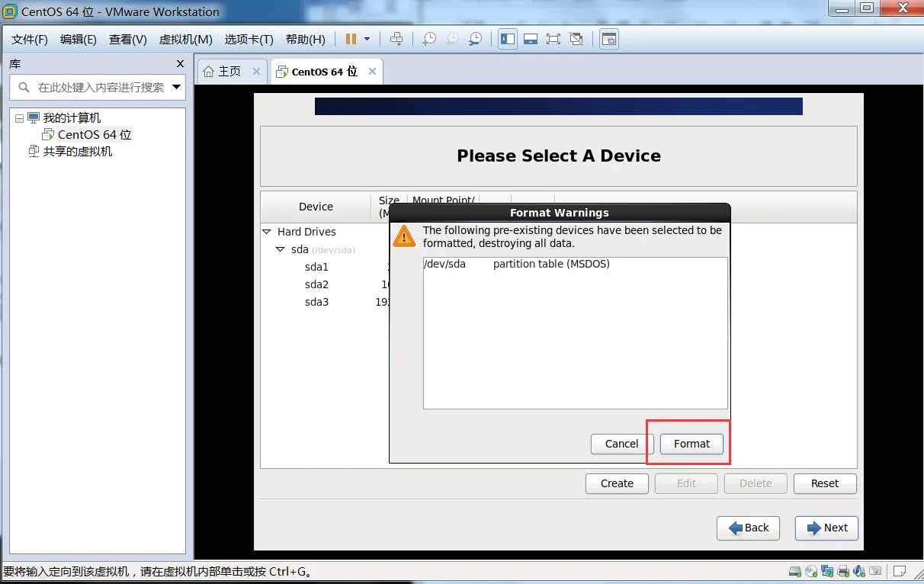Screen dimensions: 924x584
Task: Click Cancel in Format Warnings dialog
Action: 621,444
